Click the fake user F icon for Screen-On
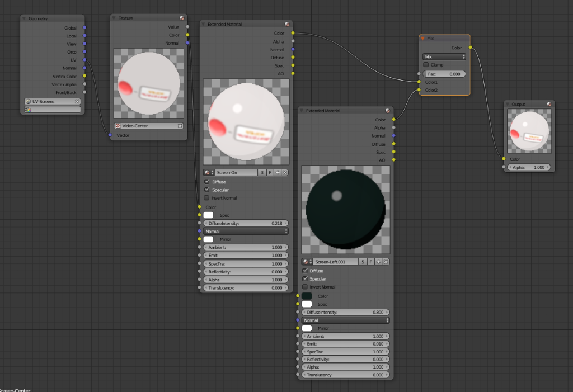 pos(270,172)
